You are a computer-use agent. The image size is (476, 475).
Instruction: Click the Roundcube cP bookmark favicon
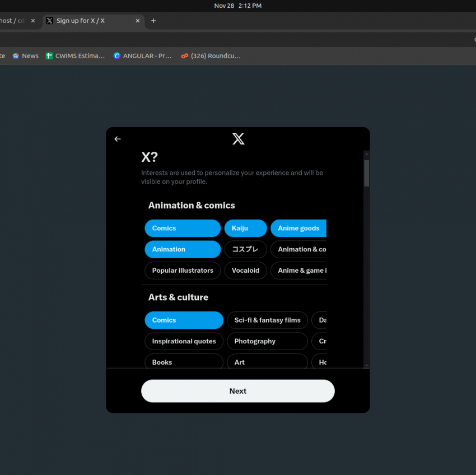click(184, 56)
